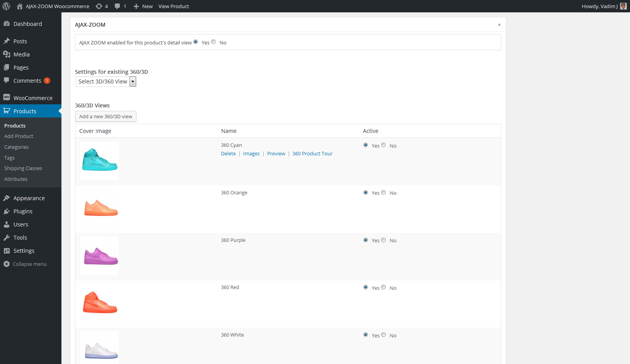630x364 pixels.
Task: Click the 360 Orange name text
Action: click(234, 192)
